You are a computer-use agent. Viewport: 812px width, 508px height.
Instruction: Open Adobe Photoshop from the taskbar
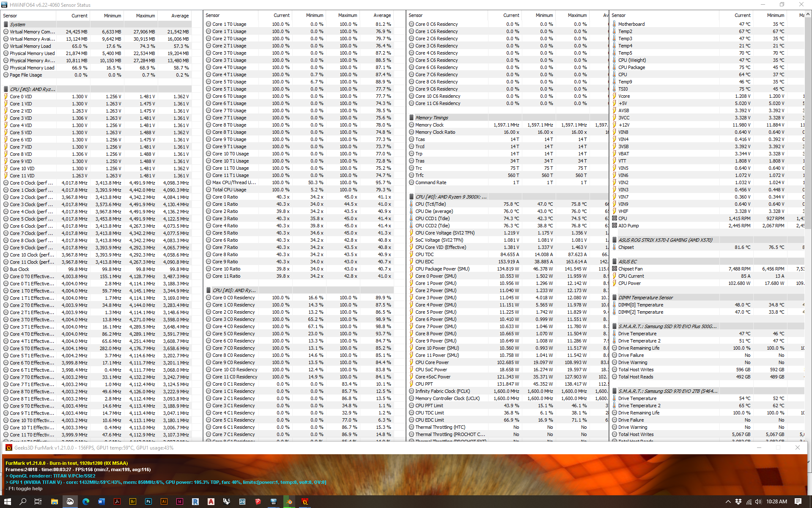[x=148, y=502]
